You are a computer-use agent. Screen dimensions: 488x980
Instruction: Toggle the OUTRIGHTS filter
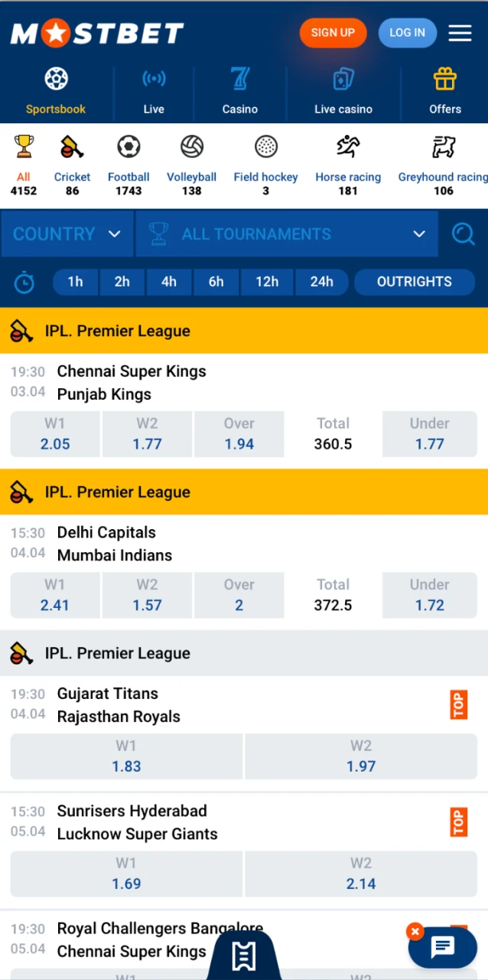click(414, 282)
